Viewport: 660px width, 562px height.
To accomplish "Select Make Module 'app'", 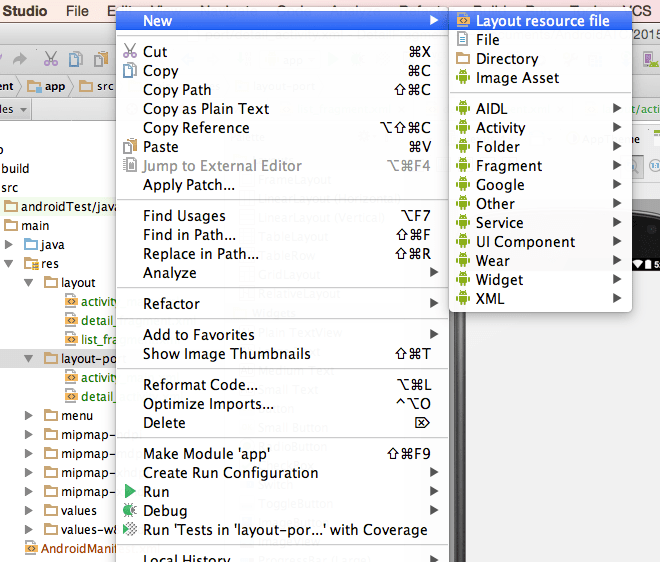I will tap(282, 453).
